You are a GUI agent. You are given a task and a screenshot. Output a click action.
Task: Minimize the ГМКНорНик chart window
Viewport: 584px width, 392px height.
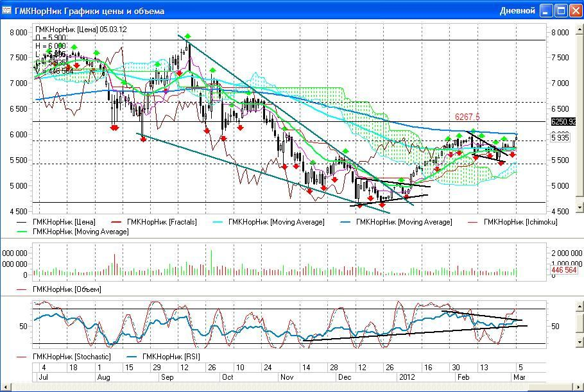[x=546, y=11]
